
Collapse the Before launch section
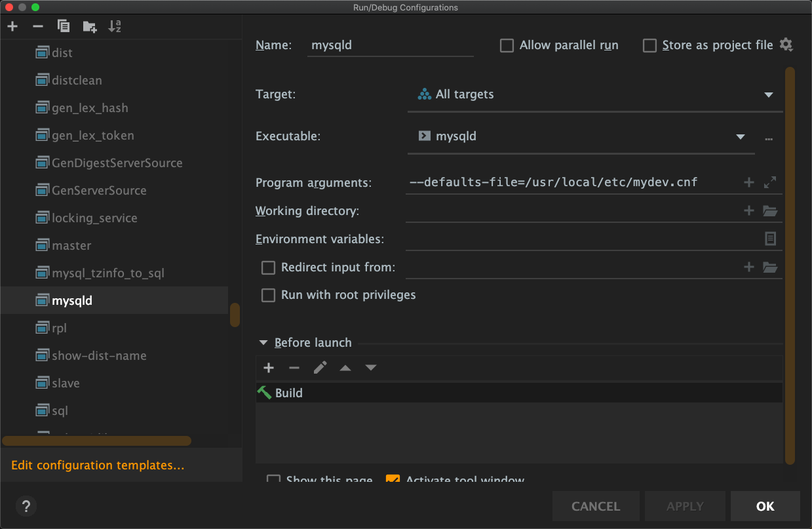point(263,342)
